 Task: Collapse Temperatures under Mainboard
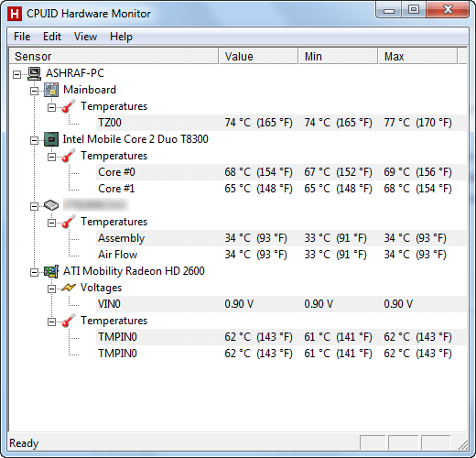click(x=52, y=107)
